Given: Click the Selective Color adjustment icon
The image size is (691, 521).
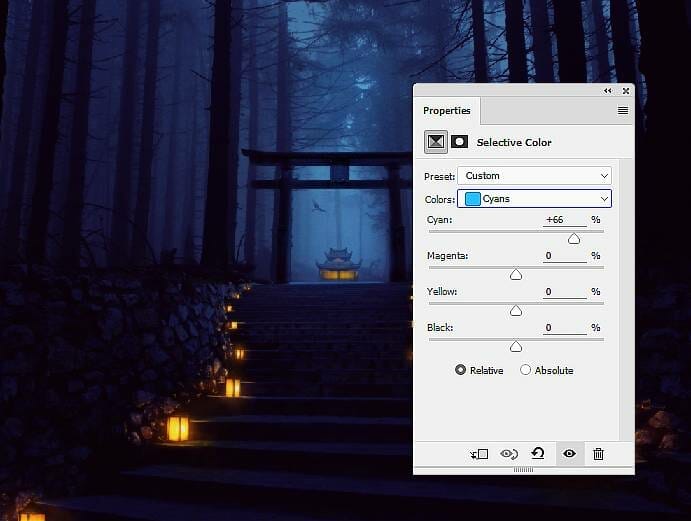Looking at the screenshot, I should [x=436, y=142].
